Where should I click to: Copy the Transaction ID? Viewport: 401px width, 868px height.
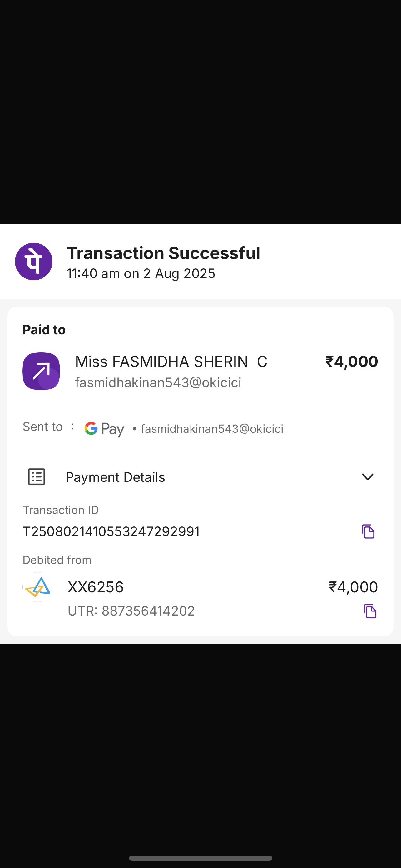click(368, 531)
